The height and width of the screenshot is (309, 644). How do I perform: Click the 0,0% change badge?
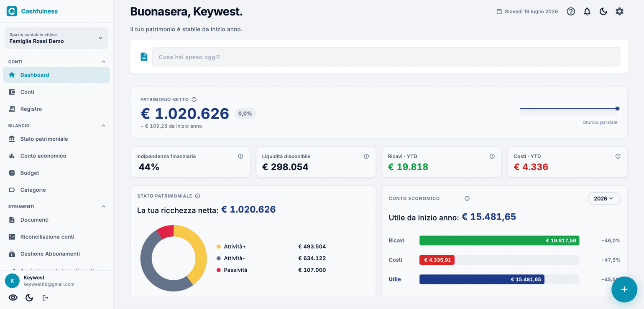coord(245,114)
